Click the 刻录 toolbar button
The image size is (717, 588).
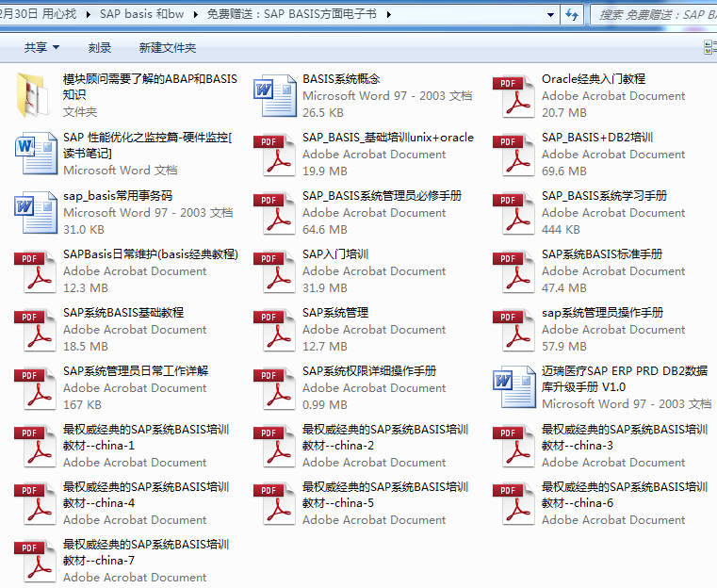coord(100,47)
